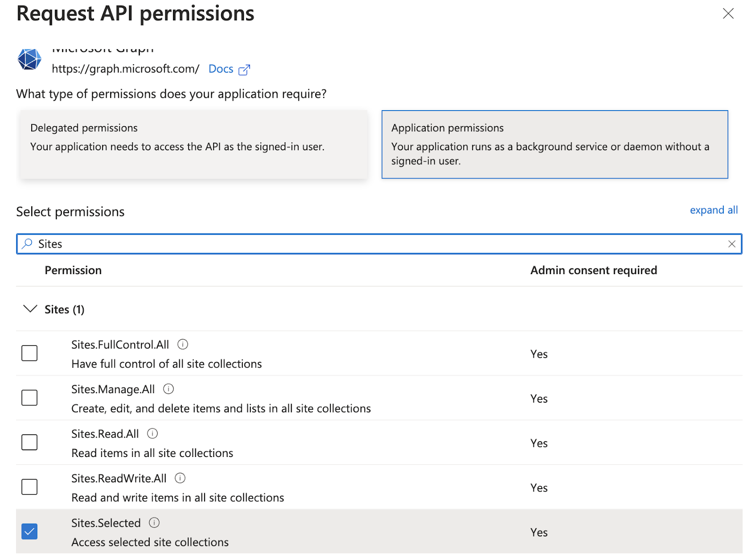This screenshot has height=560, width=756.
Task: Clear the Sites search text
Action: point(731,244)
